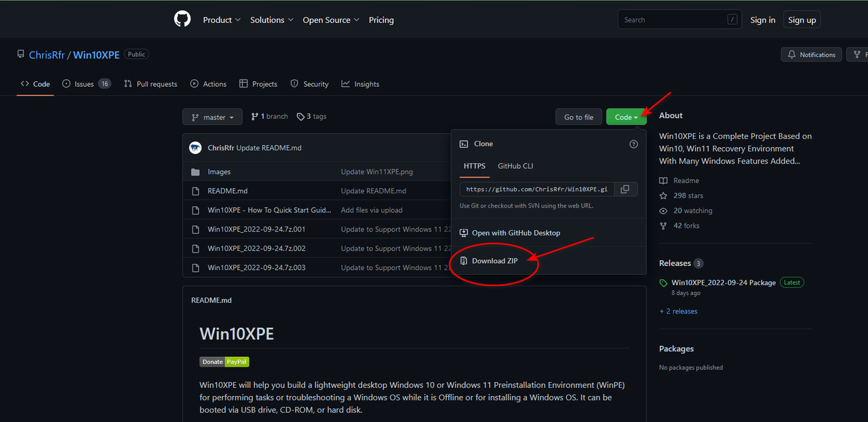Image resolution: width=868 pixels, height=422 pixels.
Task: Expand the Solutions menu
Action: click(x=272, y=20)
